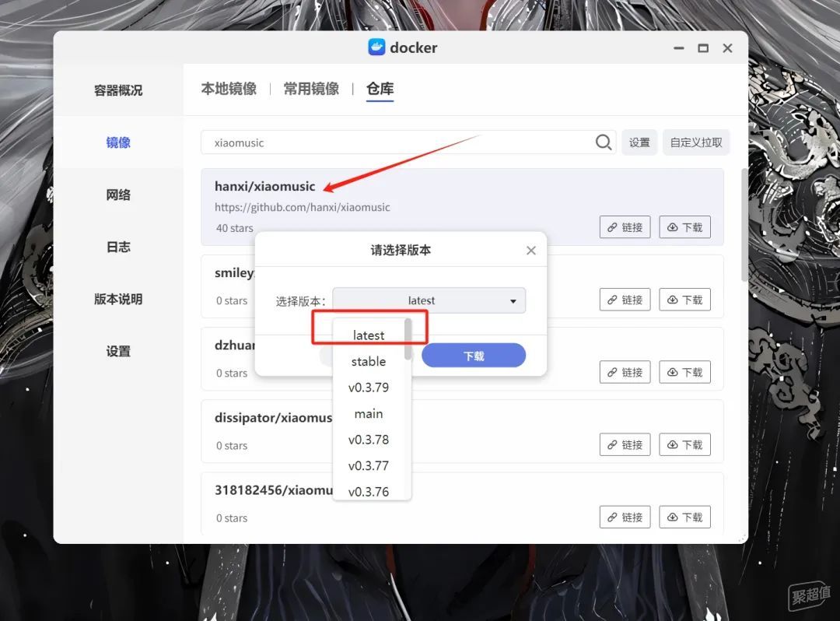The width and height of the screenshot is (840, 621).
Task: Click the dissipator/xiaomusic result title
Action: pyautogui.click(x=273, y=418)
